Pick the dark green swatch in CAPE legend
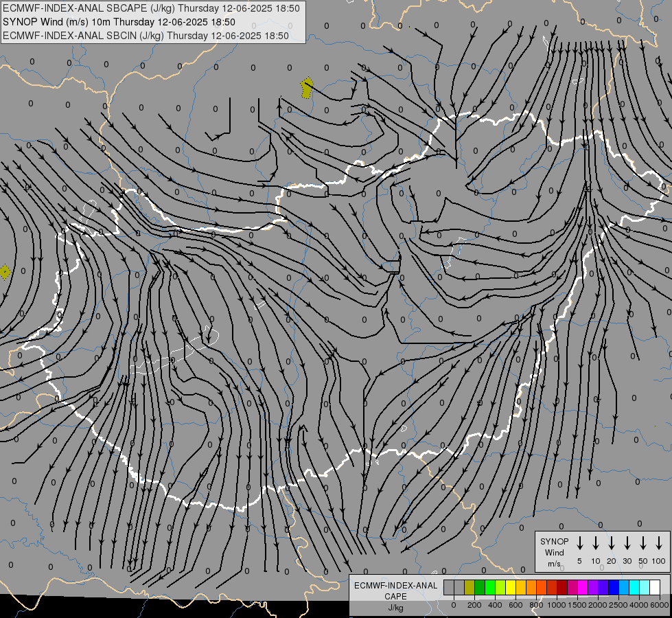The image size is (672, 618). tap(480, 587)
